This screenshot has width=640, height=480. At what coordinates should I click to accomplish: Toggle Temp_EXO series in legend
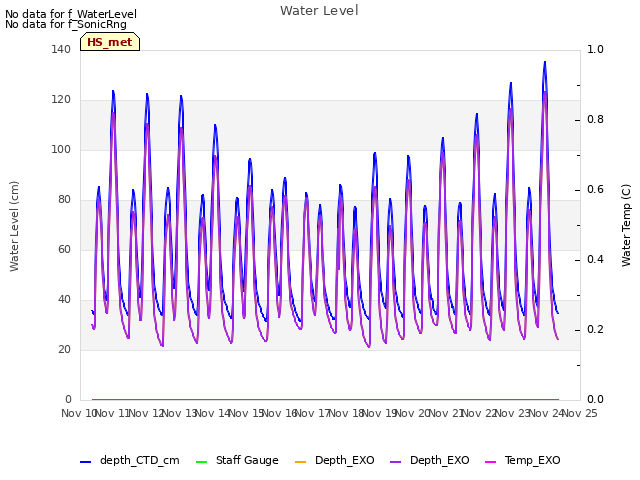[x=522, y=460]
